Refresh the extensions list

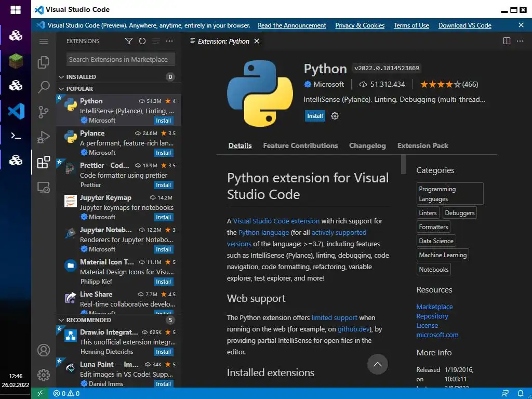tap(142, 41)
